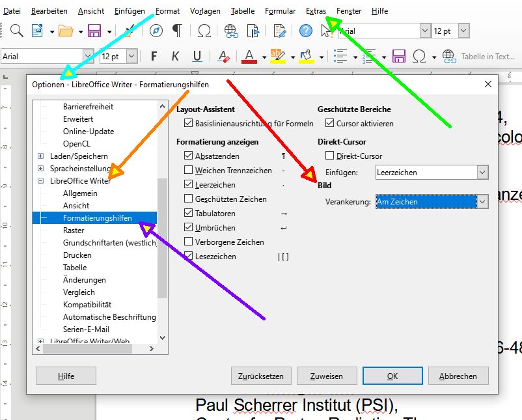Click the clear direct formatting icon
Image resolution: width=522 pixels, height=420 pixels.
coord(224,56)
